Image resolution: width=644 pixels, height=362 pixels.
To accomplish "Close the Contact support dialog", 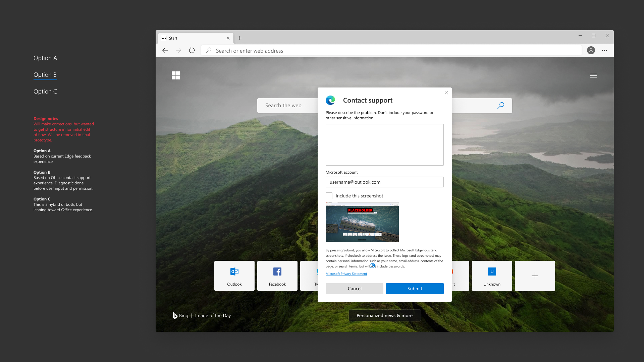I will point(446,93).
